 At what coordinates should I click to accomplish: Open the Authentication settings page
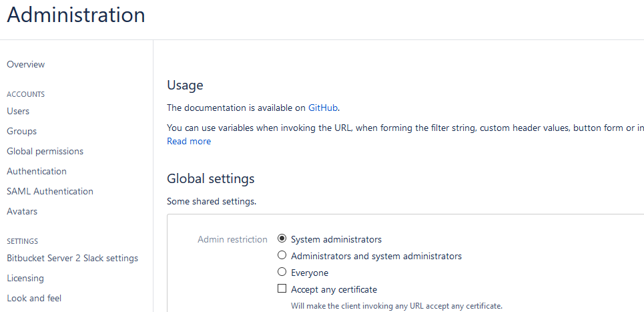tap(37, 171)
